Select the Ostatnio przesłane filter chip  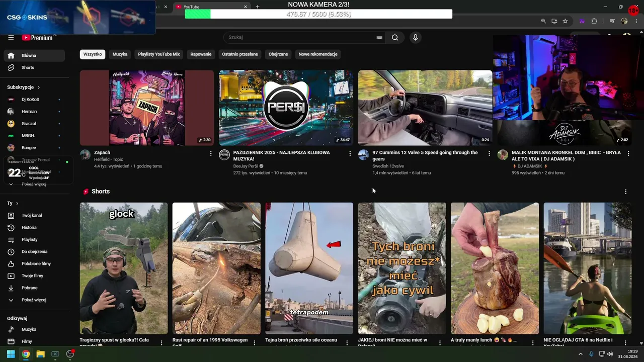tap(240, 54)
